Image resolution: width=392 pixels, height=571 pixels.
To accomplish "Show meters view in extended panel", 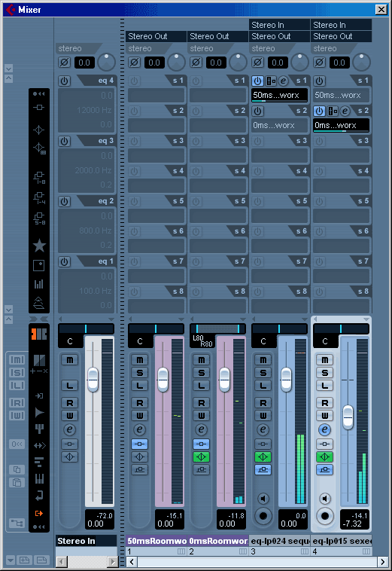I will tap(39, 284).
